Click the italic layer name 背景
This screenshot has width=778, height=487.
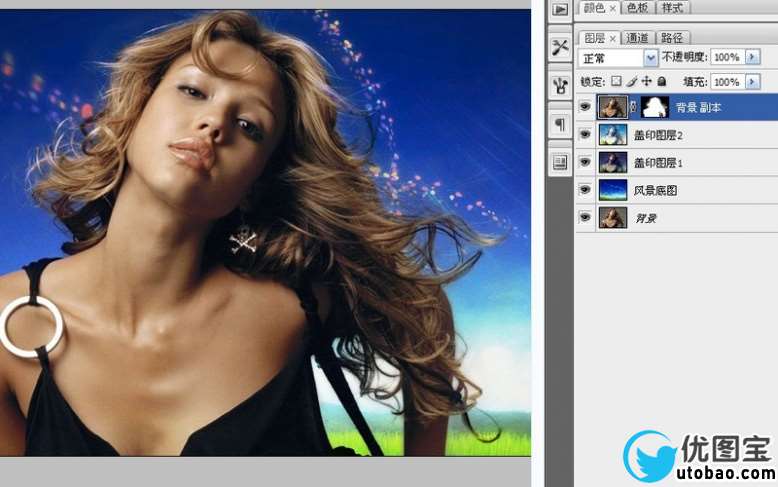pos(646,218)
